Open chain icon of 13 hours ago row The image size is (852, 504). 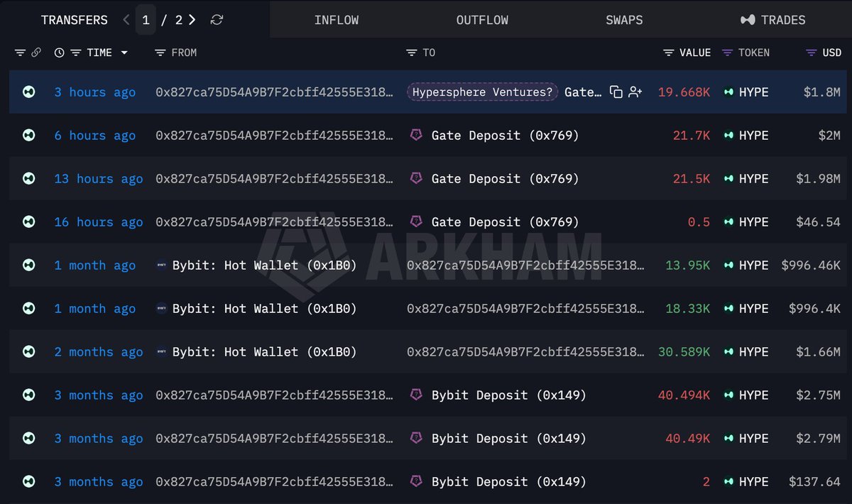point(29,178)
